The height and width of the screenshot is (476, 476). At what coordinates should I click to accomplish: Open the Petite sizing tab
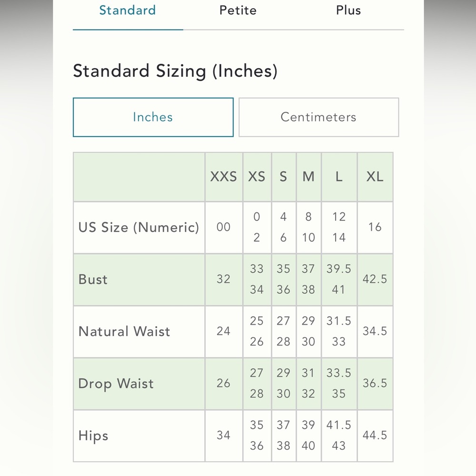(238, 10)
